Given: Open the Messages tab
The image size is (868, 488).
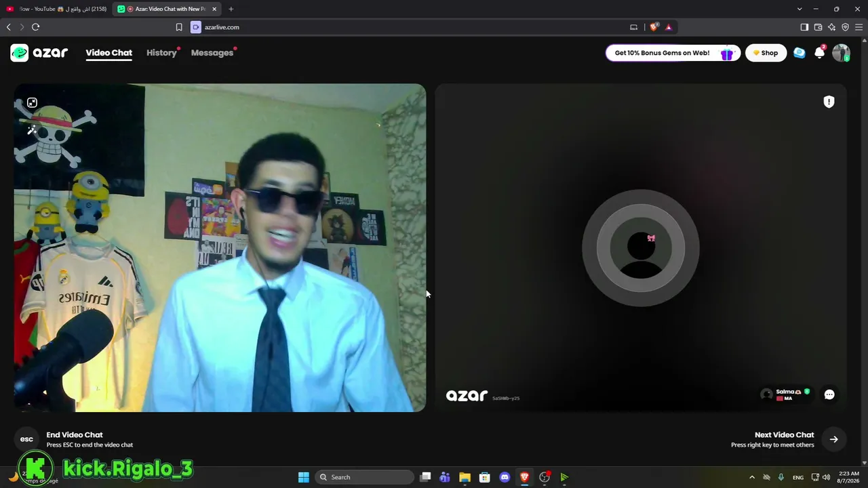Looking at the screenshot, I should point(212,53).
